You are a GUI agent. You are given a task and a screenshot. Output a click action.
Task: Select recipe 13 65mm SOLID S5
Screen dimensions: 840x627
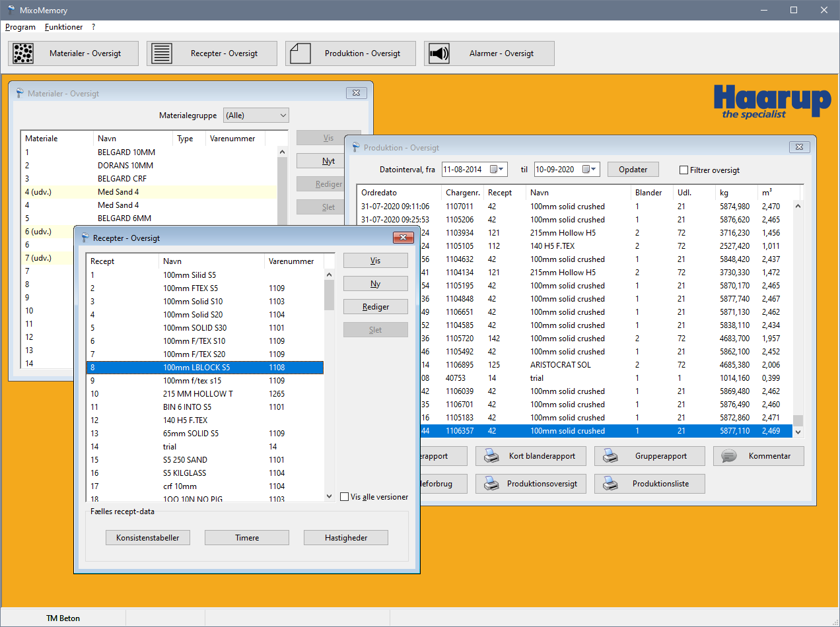pos(205,434)
